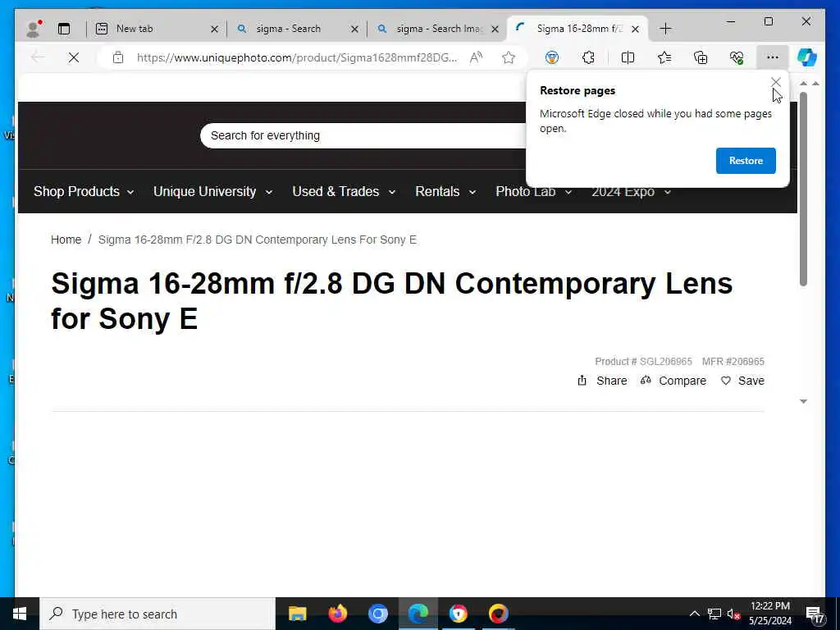Screen dimensions: 840x630
Task: Close the New tab tab
Action: click(x=214, y=29)
